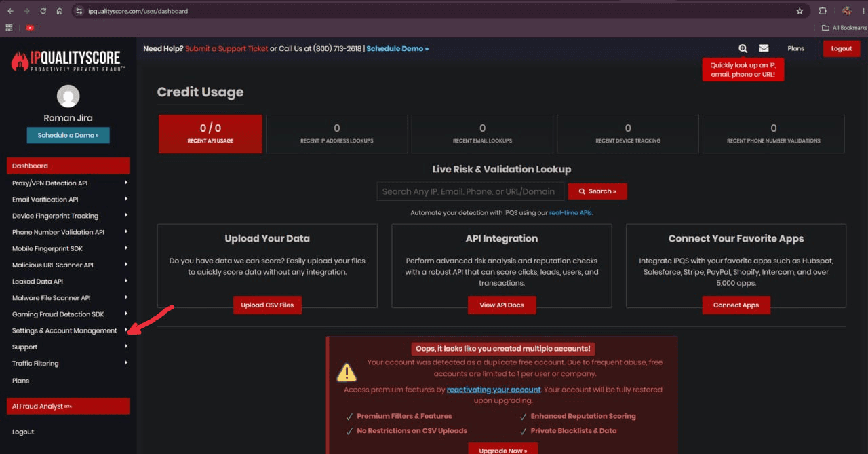868x454 pixels.
Task: Click the magnifier lookup icon in header
Action: (743, 48)
